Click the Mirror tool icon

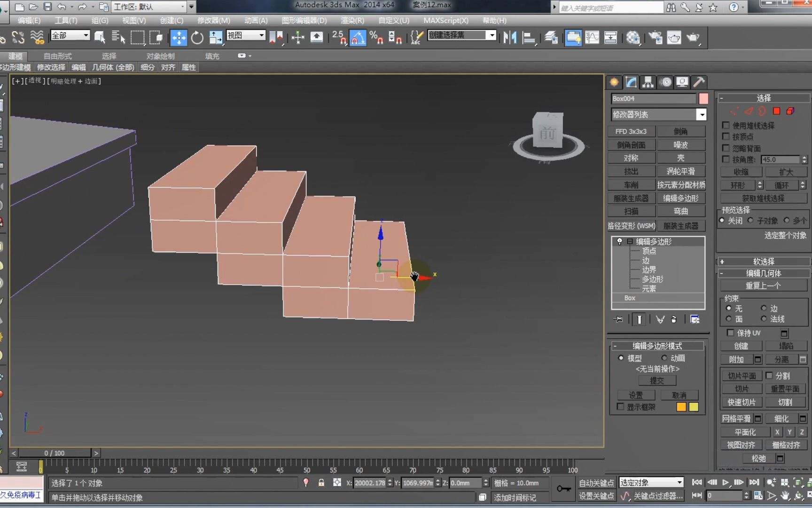click(510, 38)
